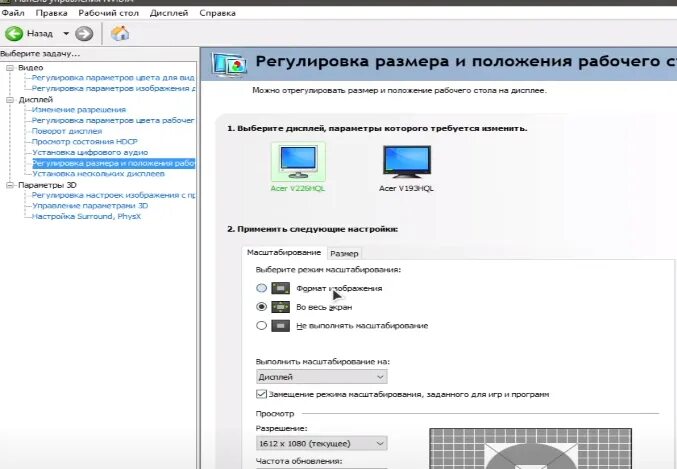Click the Назад button label
677x469 pixels.
(40, 34)
